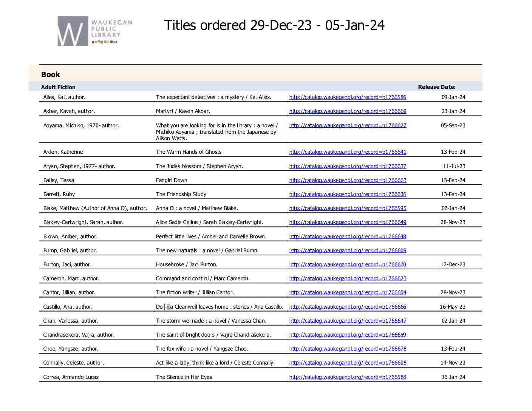
Task: Open catalog link for The saint of bright doors
Action: click(x=348, y=335)
